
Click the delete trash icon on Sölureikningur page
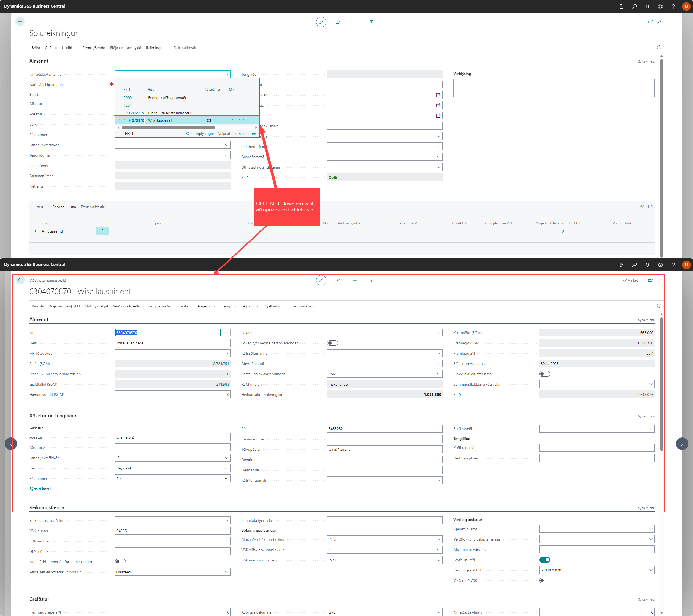click(x=371, y=22)
